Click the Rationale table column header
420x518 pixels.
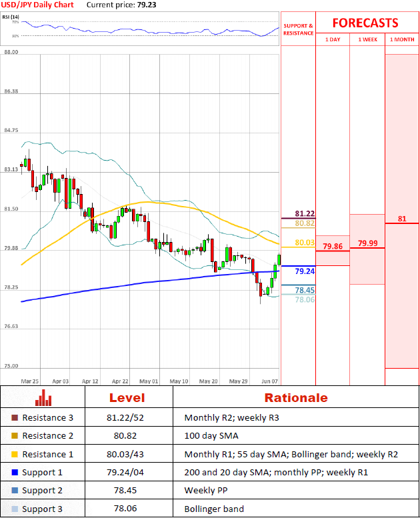(x=296, y=398)
